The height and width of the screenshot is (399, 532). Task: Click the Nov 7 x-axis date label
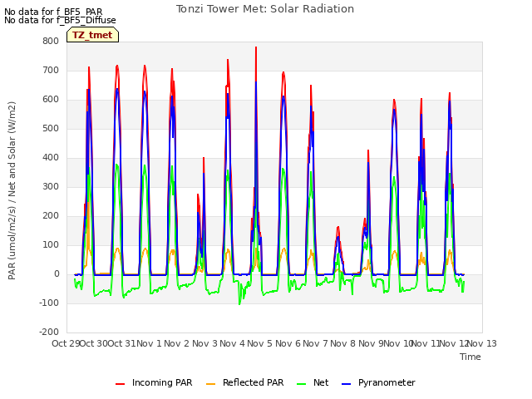(x=315, y=343)
